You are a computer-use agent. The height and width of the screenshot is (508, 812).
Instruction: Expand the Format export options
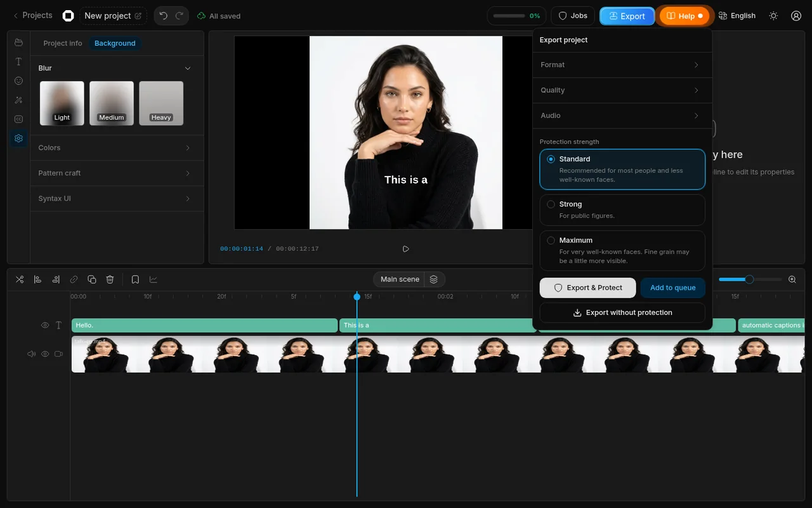[622, 65]
